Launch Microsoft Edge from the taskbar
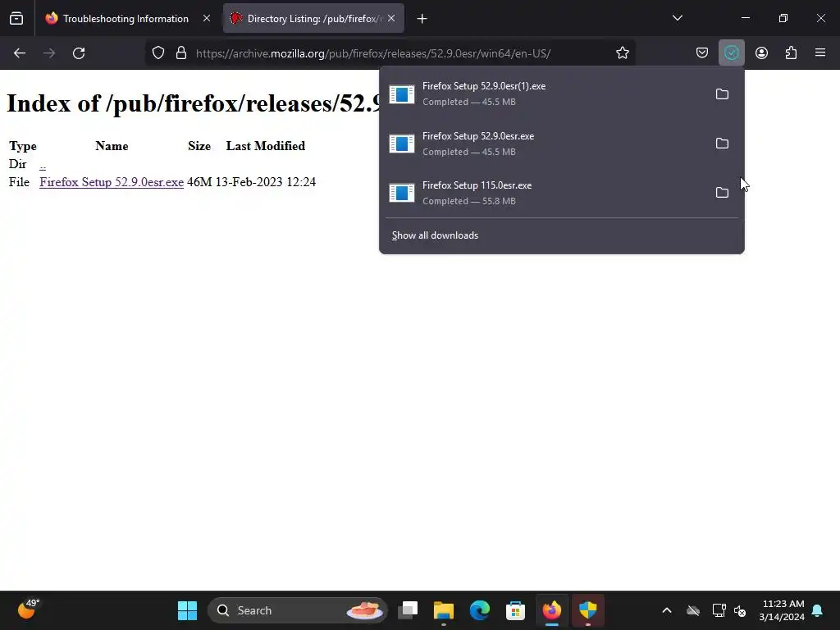The image size is (840, 630). (479, 610)
